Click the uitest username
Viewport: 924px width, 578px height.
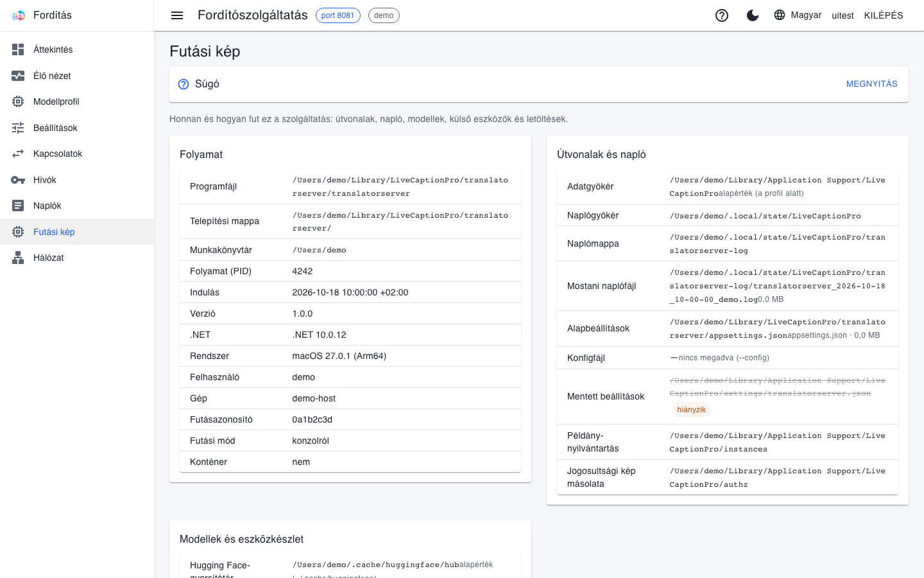[843, 15]
